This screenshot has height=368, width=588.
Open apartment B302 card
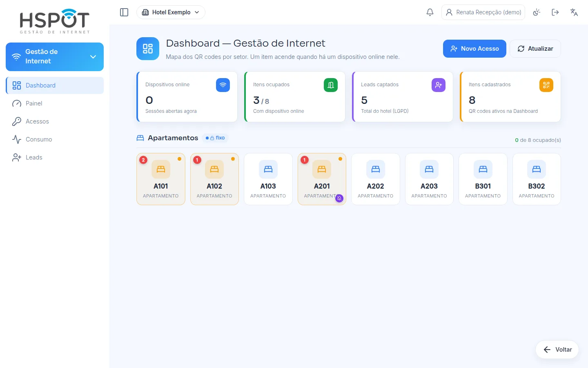(x=537, y=179)
